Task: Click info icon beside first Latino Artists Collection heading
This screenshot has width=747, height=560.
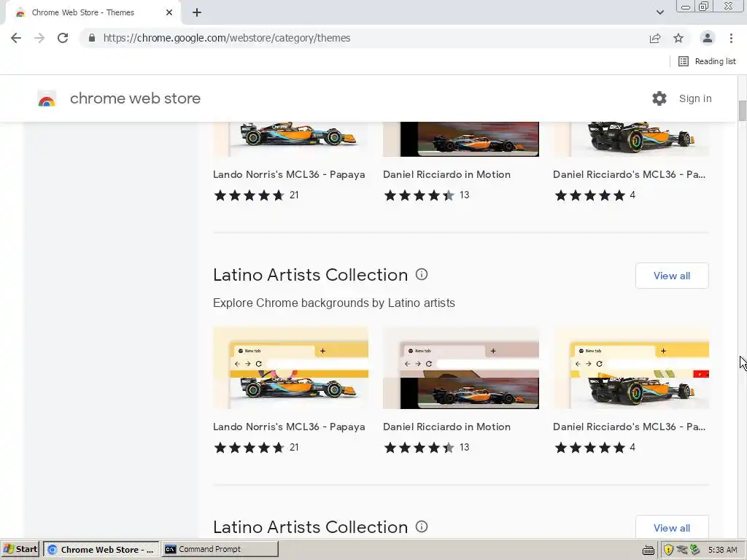Action: 422,274
